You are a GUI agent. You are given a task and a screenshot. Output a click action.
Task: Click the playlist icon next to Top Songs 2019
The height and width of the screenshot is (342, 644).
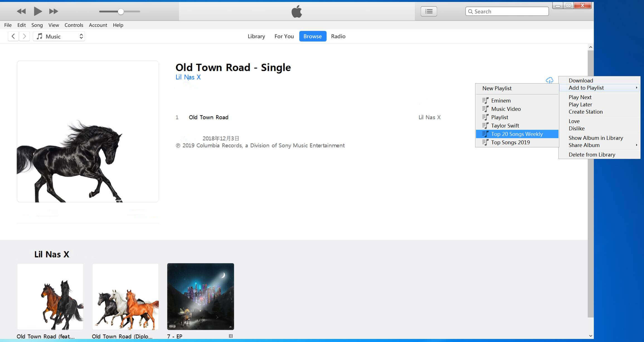pos(485,142)
